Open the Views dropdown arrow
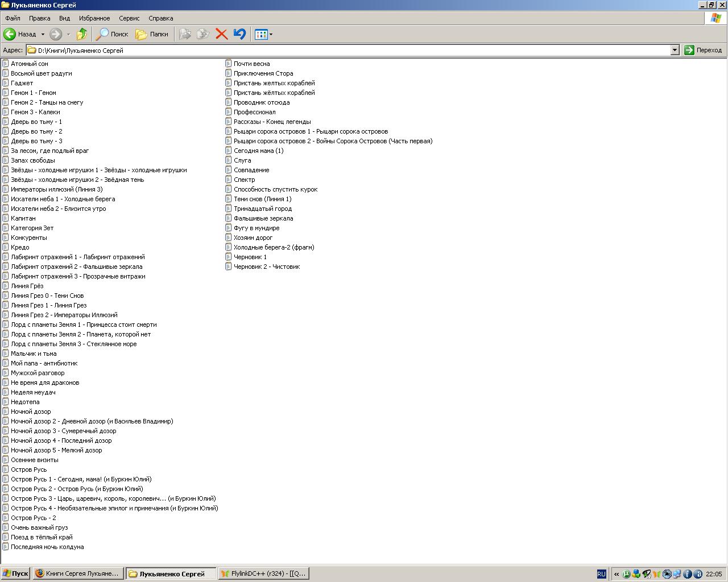The image size is (728, 582). point(271,34)
